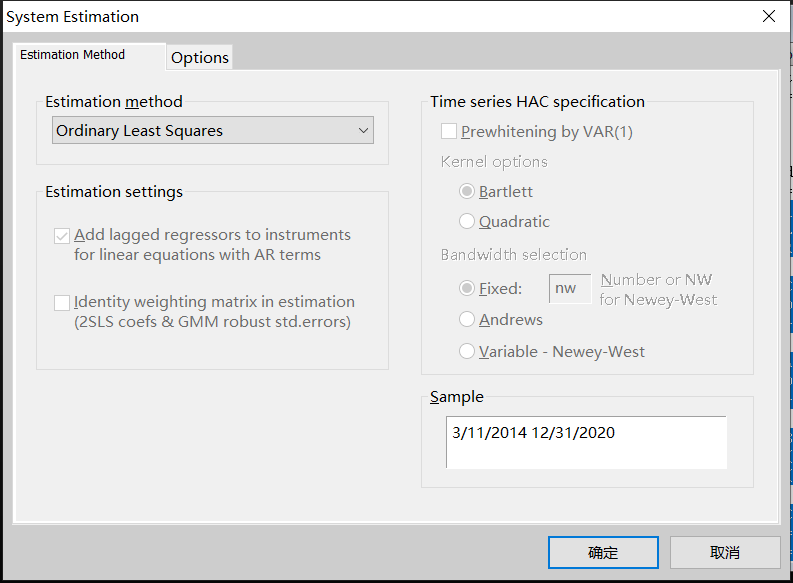This screenshot has width=793, height=583.
Task: Pick the Andrews bandwidth option
Action: tap(467, 320)
